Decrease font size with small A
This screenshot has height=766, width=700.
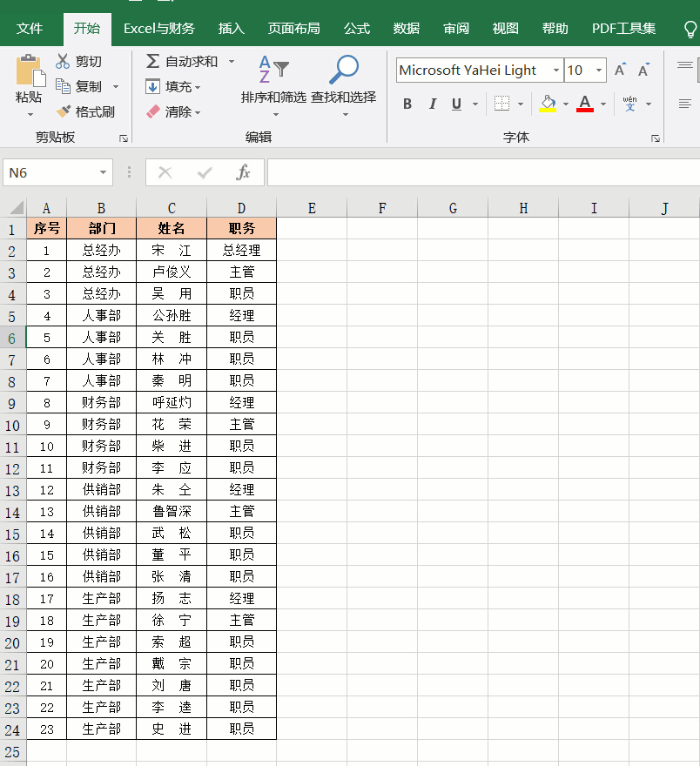click(643, 71)
